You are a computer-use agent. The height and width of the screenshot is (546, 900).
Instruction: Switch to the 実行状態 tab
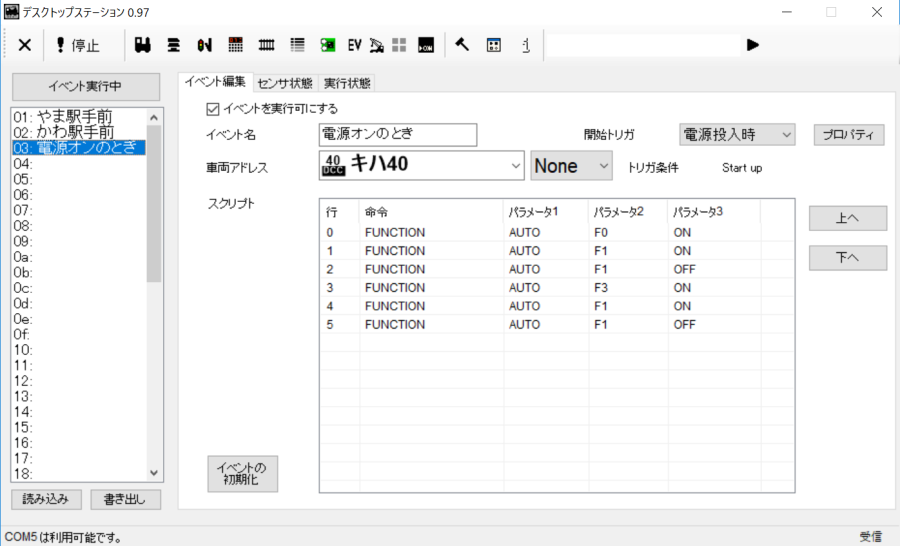[347, 83]
